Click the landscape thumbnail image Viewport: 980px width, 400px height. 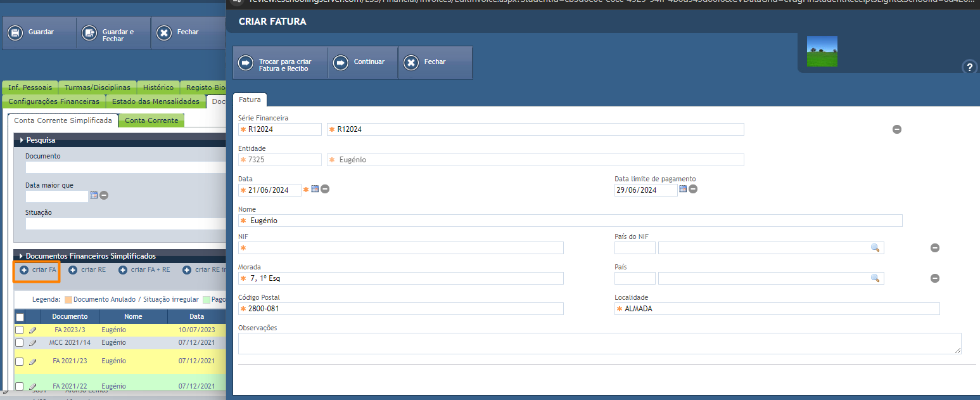[822, 51]
